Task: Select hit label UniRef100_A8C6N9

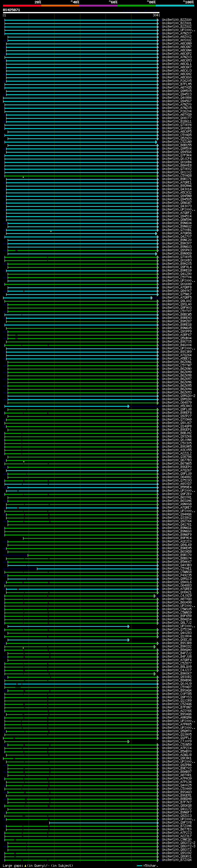Action: 177,43
